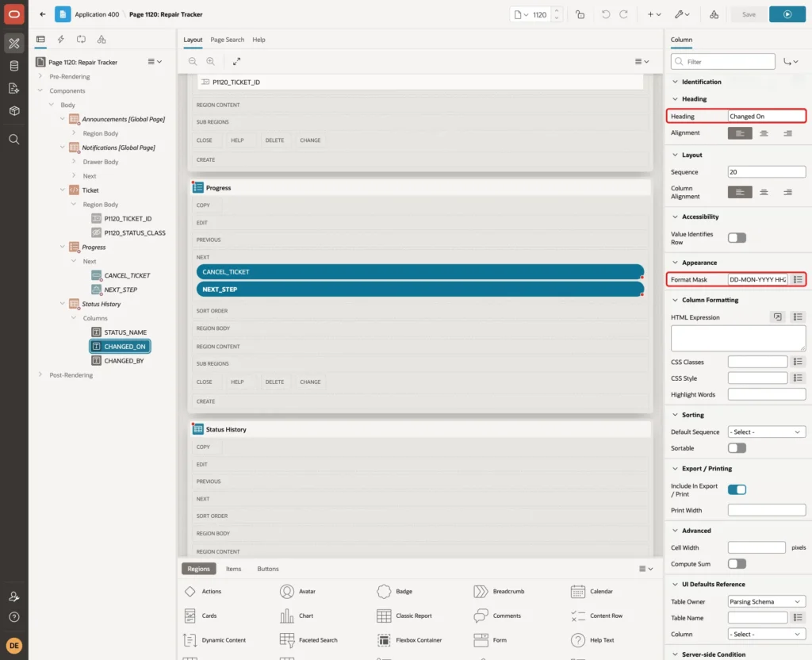Viewport: 812px width, 660px height.
Task: Open the Table Owner dropdown
Action: pyautogui.click(x=767, y=601)
